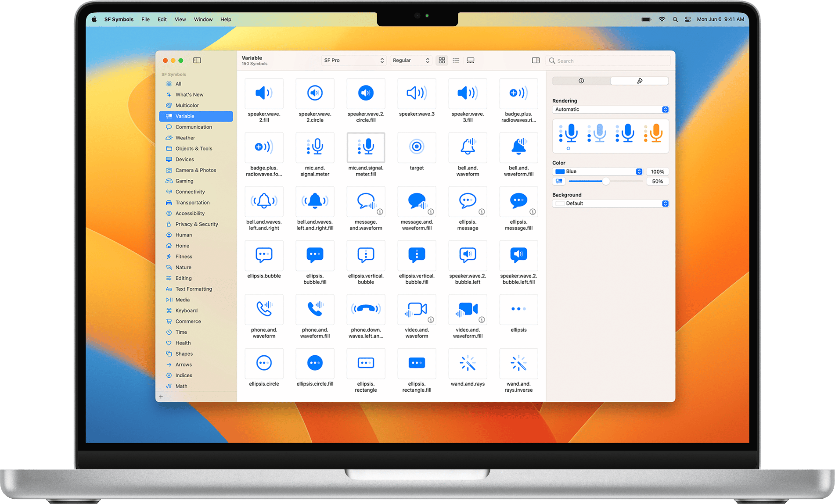Image resolution: width=835 pixels, height=504 pixels.
Task: Open the Regular weight dropdown
Action: coord(410,60)
